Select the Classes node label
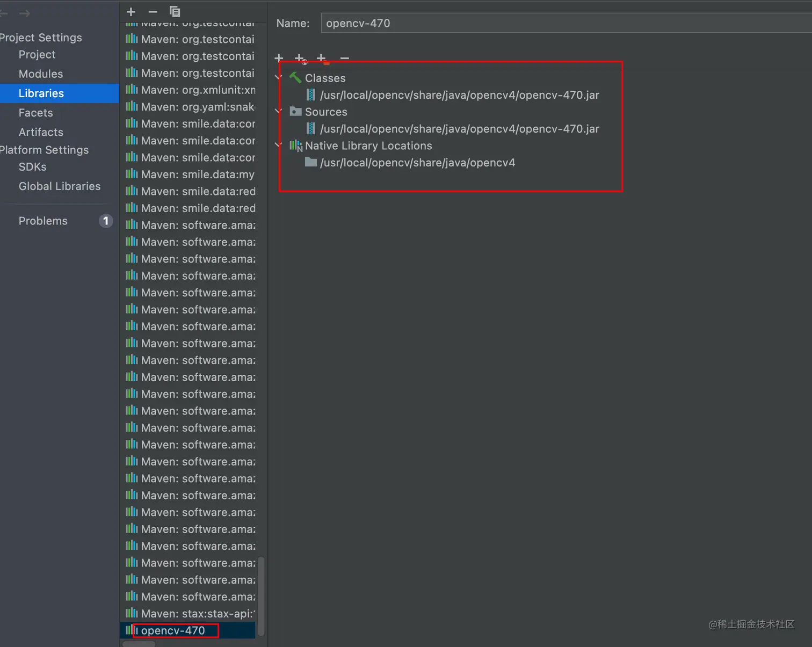Image resolution: width=812 pixels, height=647 pixels. click(x=325, y=78)
